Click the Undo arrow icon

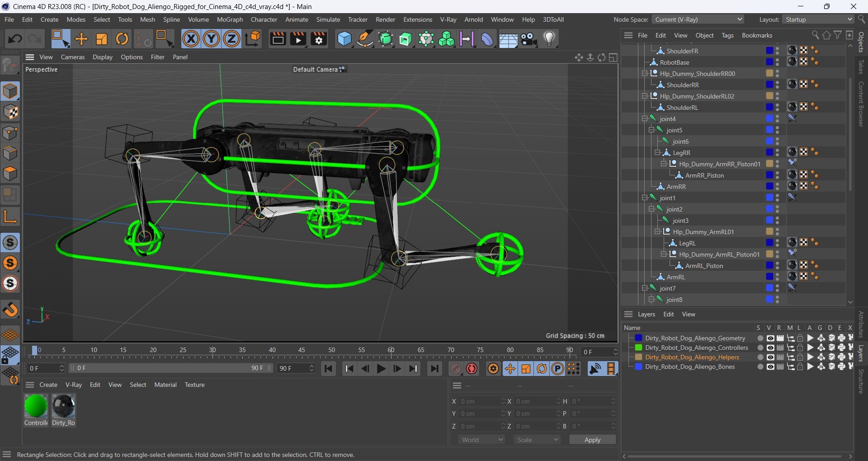tap(15, 39)
